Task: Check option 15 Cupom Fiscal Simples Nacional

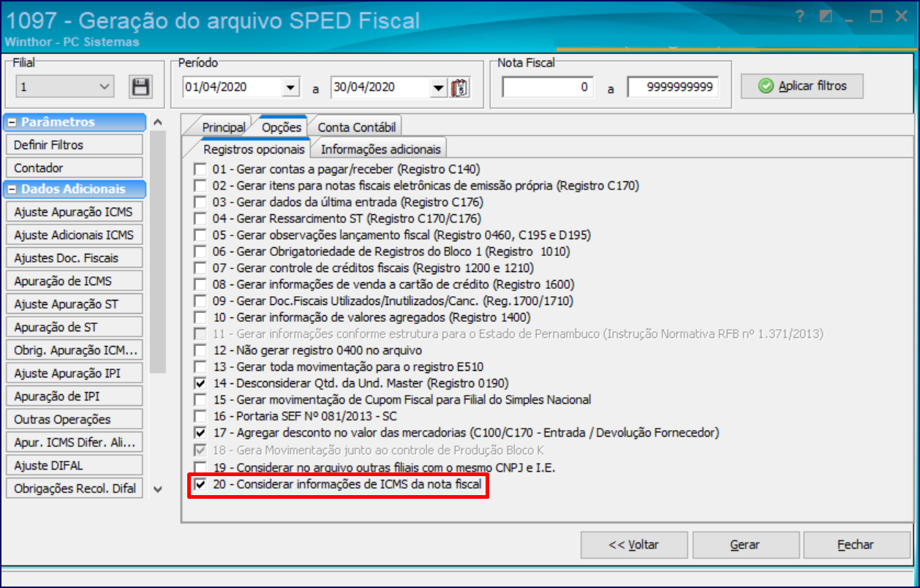Action: 200,399
